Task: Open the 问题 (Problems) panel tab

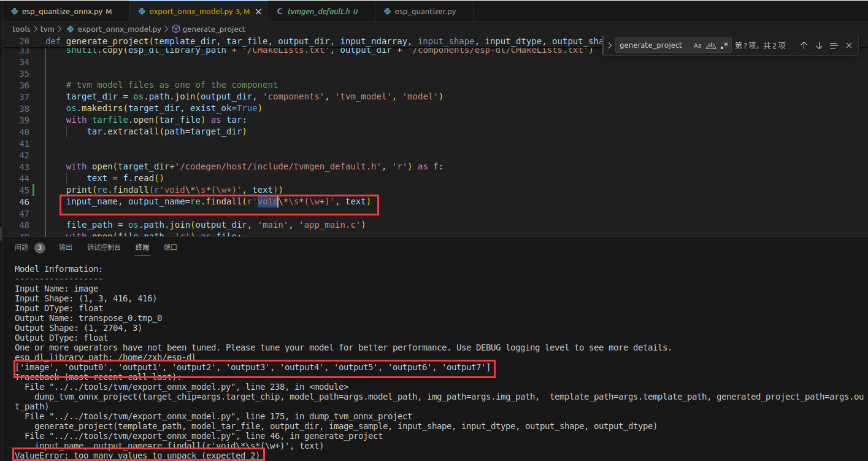Action: (21, 247)
